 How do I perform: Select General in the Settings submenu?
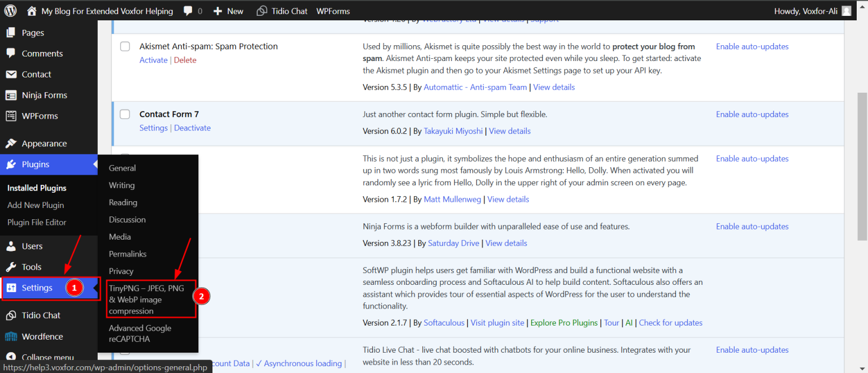pyautogui.click(x=122, y=168)
